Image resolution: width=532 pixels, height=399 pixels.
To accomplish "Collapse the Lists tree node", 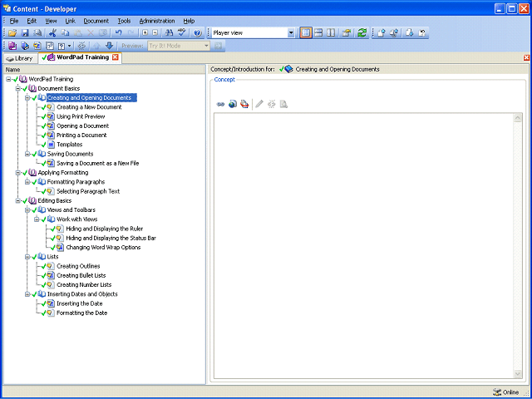I will pyautogui.click(x=27, y=257).
